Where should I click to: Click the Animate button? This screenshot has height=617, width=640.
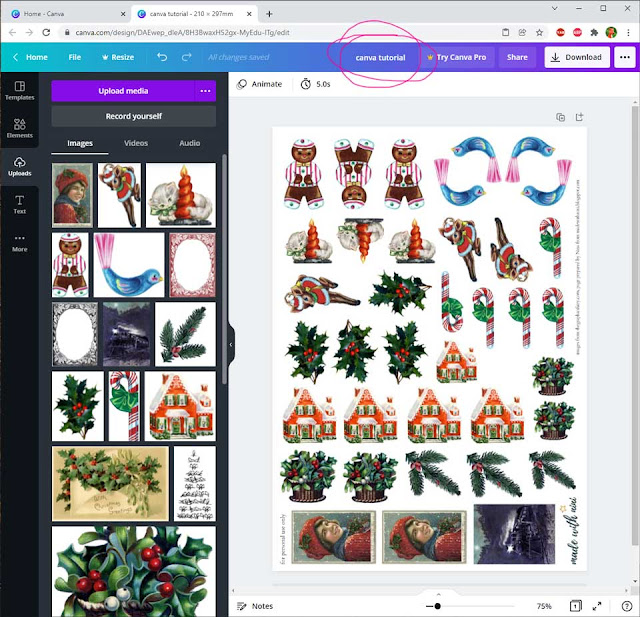click(260, 84)
